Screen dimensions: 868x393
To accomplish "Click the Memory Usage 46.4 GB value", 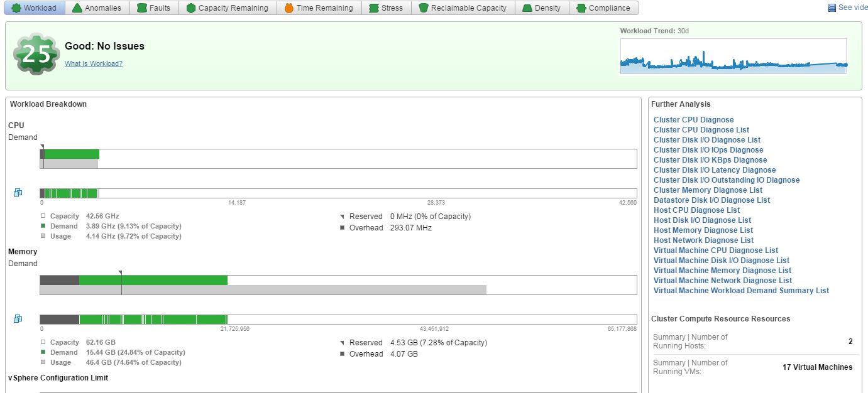I will (133, 362).
